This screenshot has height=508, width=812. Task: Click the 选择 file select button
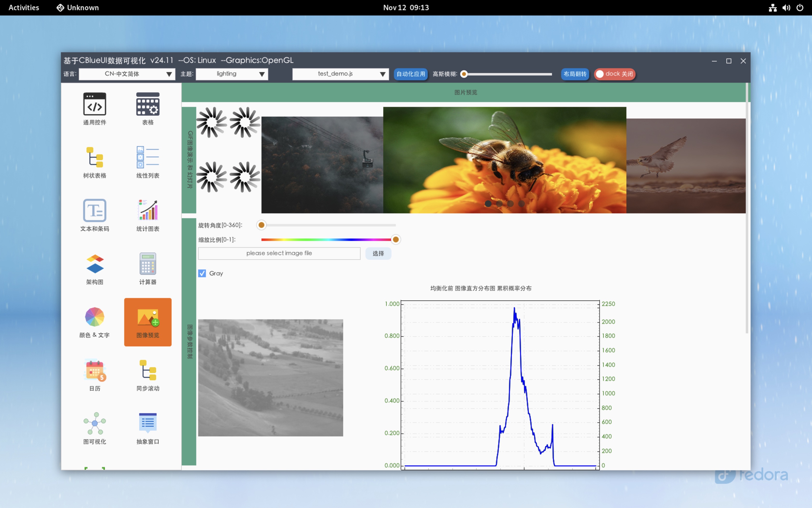click(378, 253)
